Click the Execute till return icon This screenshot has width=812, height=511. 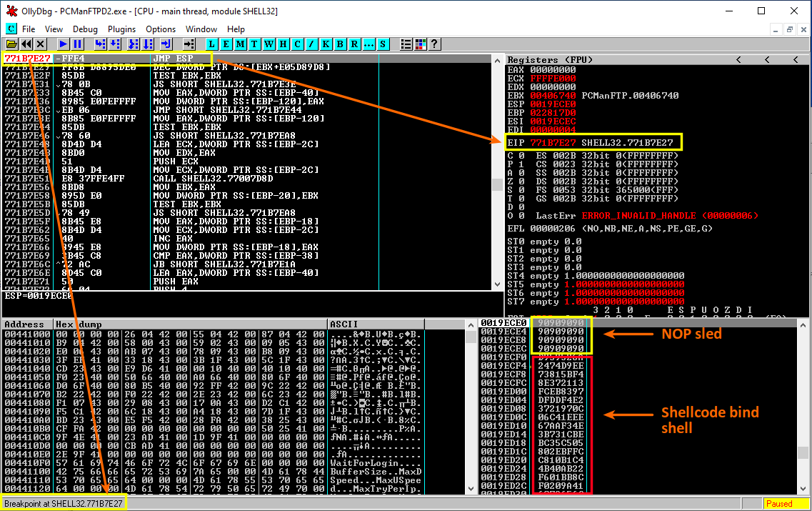pos(166,44)
